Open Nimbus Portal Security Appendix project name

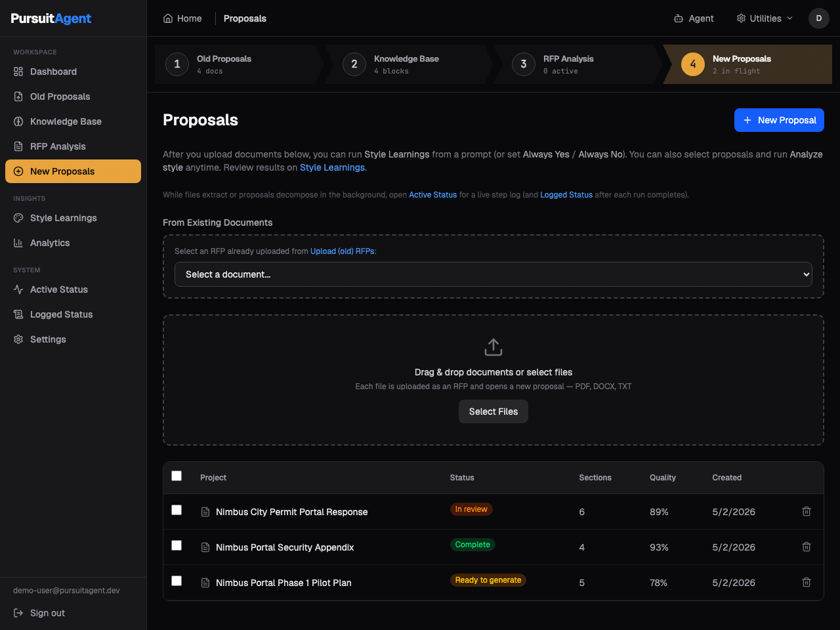click(285, 547)
